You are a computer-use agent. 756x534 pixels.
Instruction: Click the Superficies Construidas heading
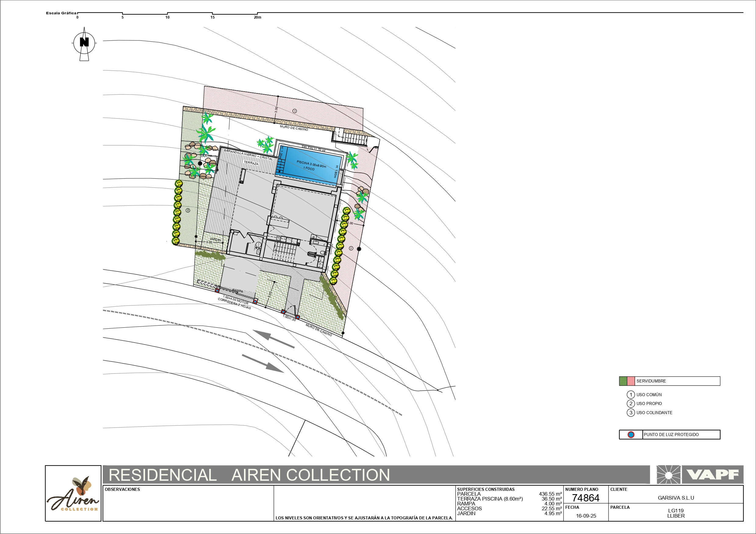point(486,489)
